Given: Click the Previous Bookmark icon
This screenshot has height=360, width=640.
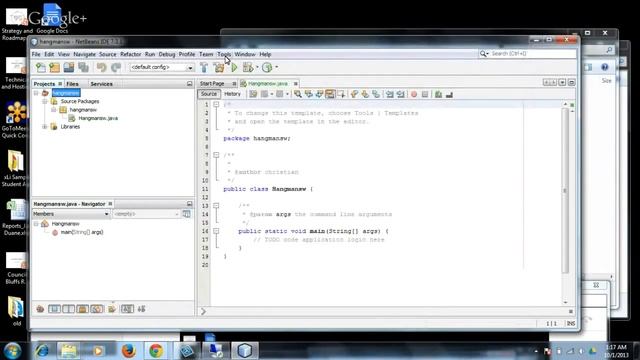Looking at the screenshot, I should click(354, 94).
